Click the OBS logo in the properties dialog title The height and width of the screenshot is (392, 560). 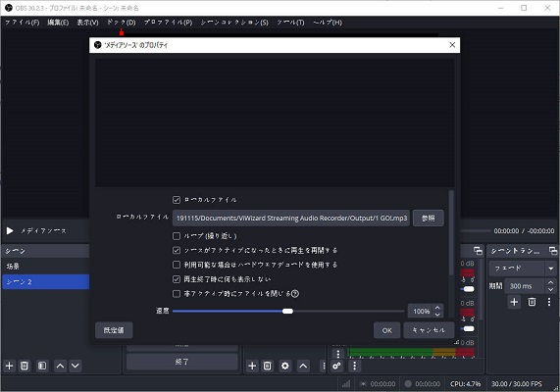(x=97, y=45)
